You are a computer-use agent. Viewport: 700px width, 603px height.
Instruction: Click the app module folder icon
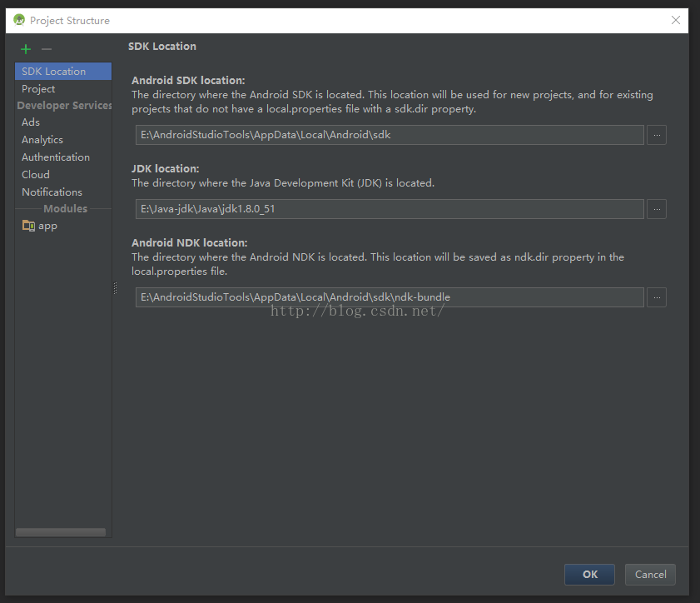(x=28, y=226)
